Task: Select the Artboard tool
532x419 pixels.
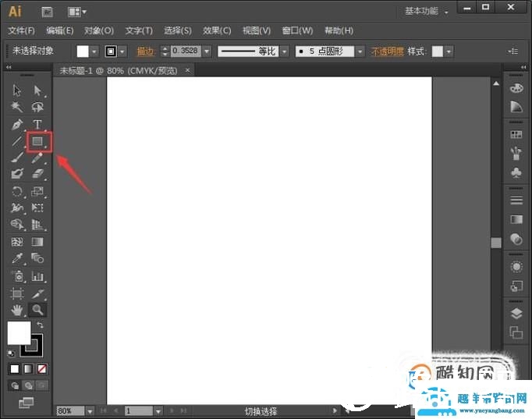Action: pyautogui.click(x=17, y=293)
